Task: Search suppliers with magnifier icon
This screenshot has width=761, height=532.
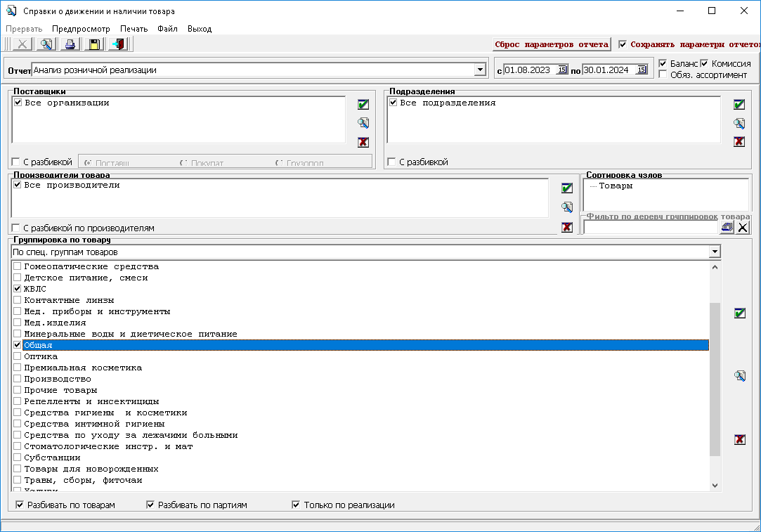Action: pyautogui.click(x=363, y=123)
